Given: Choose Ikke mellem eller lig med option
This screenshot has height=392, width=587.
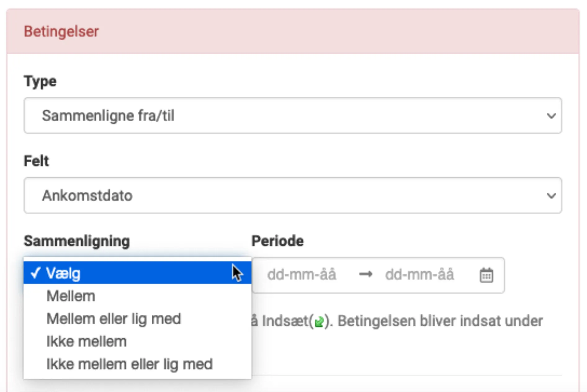Looking at the screenshot, I should 129,364.
